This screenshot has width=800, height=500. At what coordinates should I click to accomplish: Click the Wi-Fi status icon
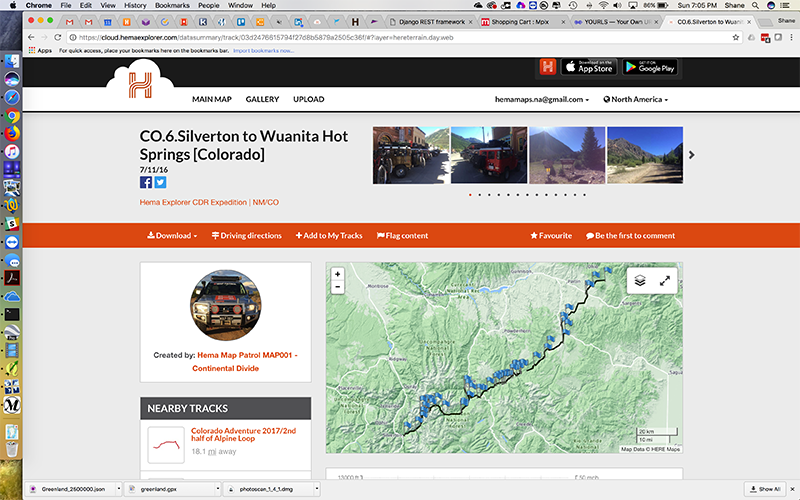pos(604,5)
